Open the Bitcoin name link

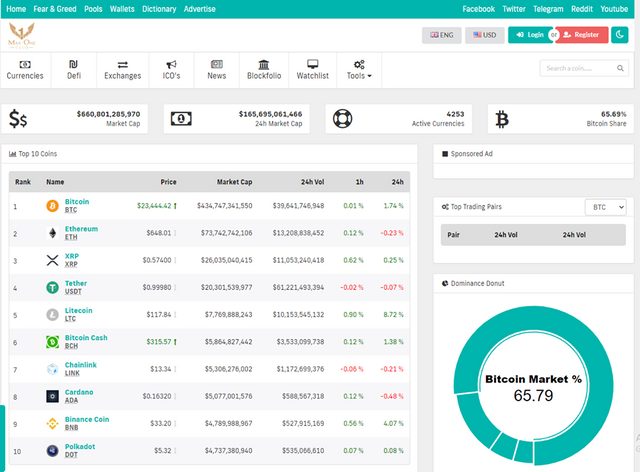(77, 202)
